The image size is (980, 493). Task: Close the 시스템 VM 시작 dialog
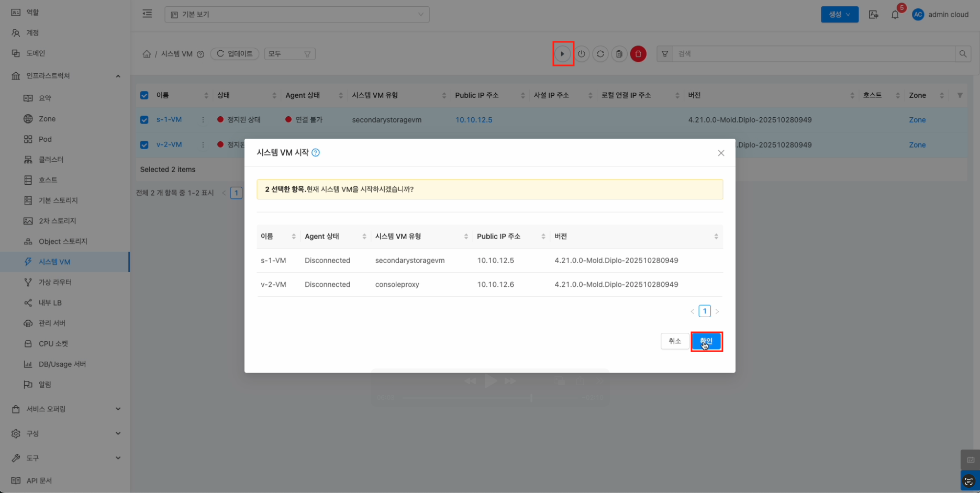(x=721, y=153)
